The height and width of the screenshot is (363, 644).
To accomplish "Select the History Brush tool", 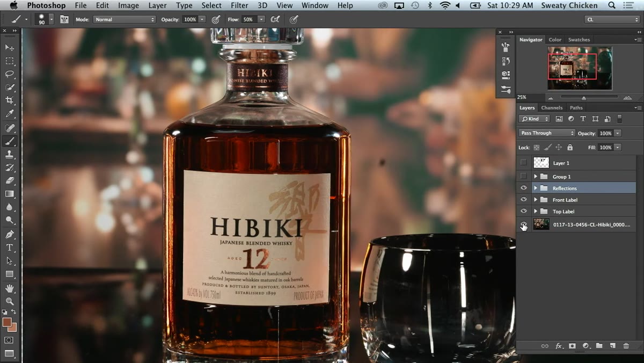I will tap(10, 168).
